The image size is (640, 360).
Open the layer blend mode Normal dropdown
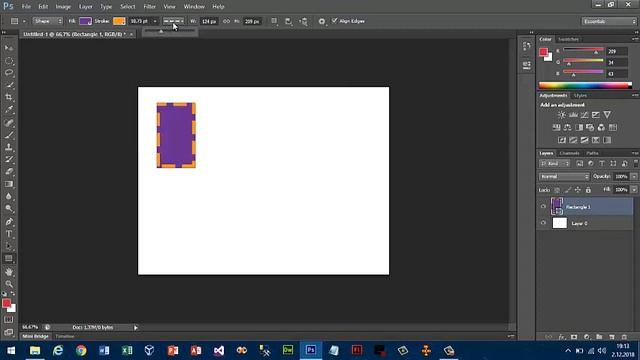[564, 176]
